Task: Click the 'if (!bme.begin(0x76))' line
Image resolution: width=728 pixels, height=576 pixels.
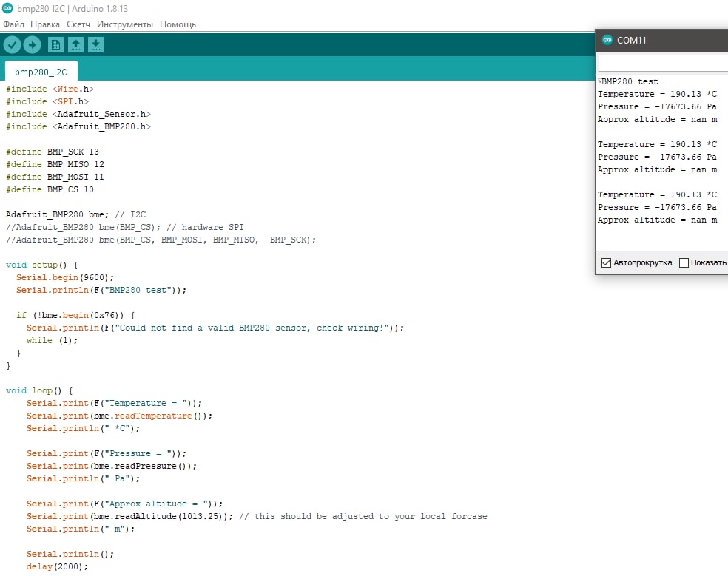Action: [x=75, y=315]
